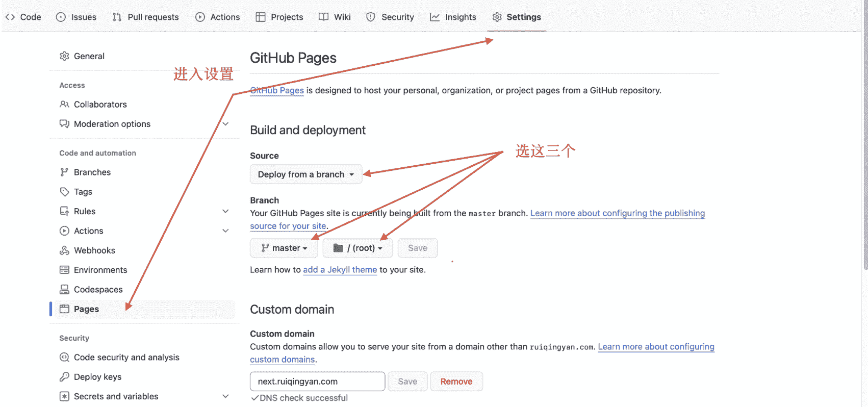Go to Pull requests tab
The image size is (868, 407).
click(145, 17)
